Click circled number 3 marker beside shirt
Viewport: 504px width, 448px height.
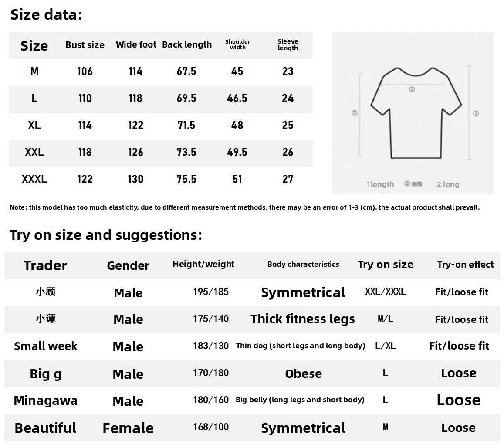click(354, 113)
